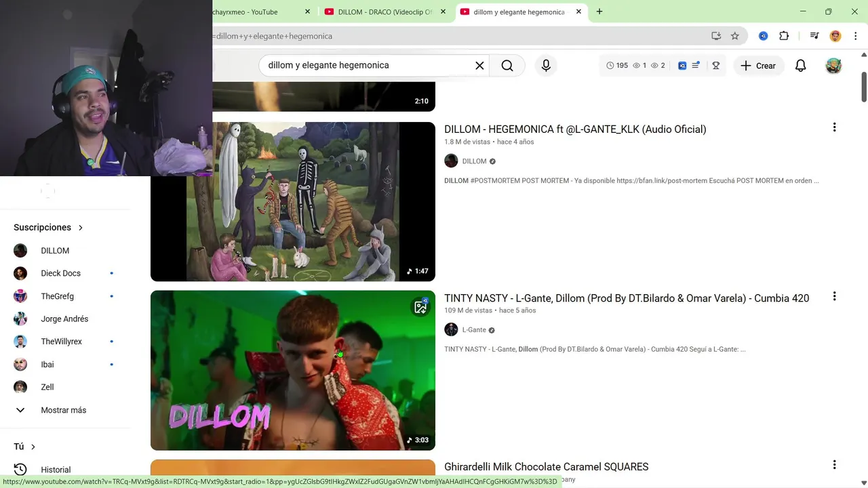Click '1.8 M de vistas' text

(467, 142)
